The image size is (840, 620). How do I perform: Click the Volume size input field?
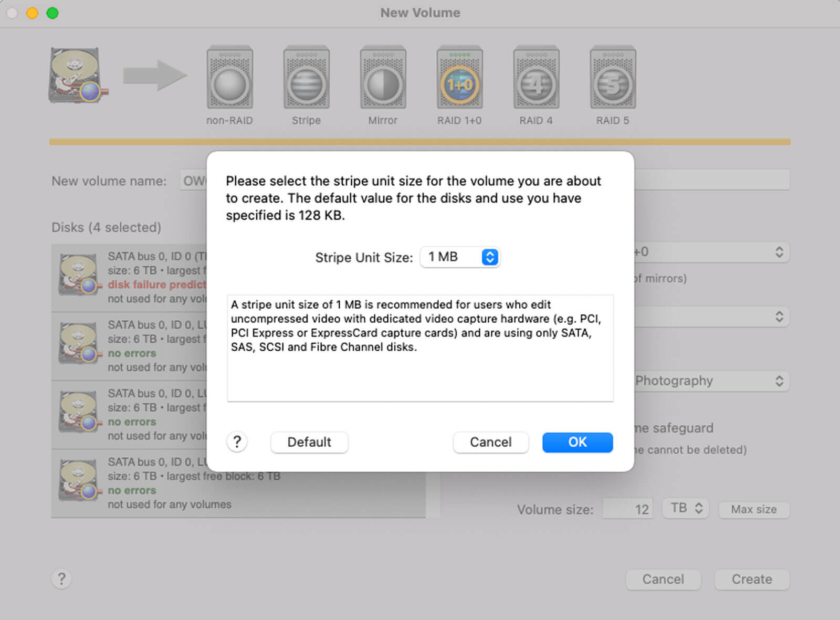pos(628,509)
